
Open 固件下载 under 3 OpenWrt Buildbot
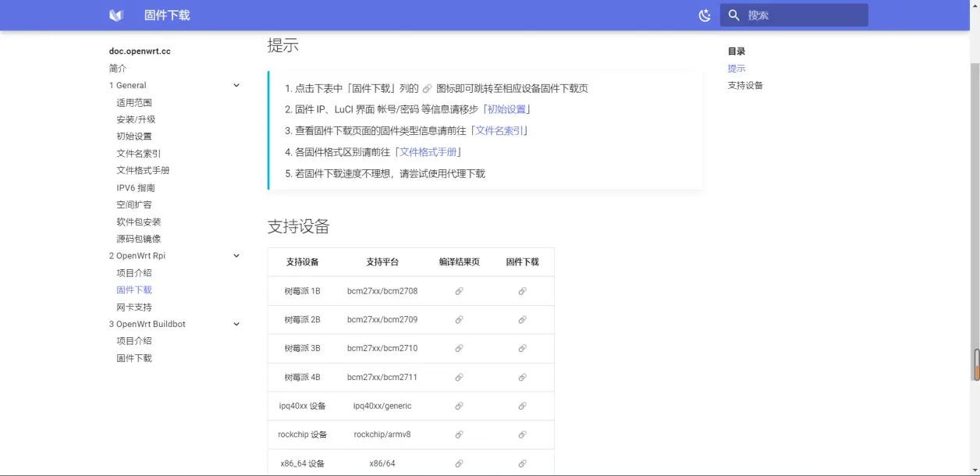134,358
